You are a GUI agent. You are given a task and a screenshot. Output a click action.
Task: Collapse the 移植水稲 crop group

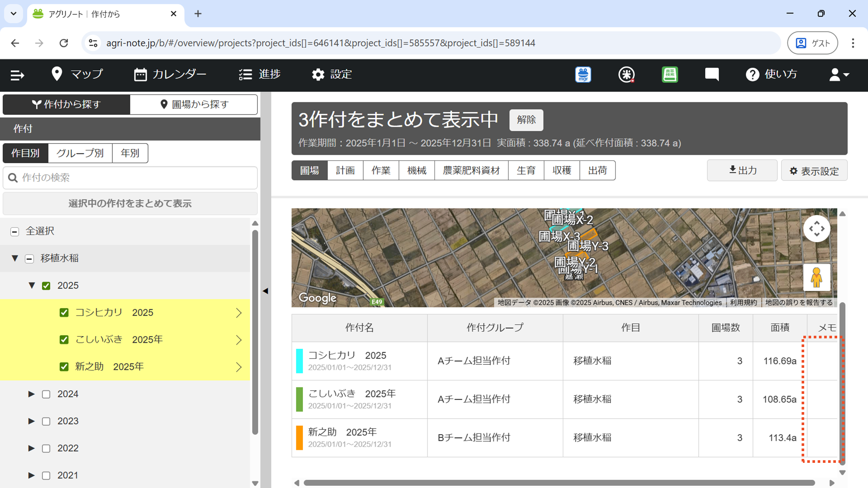click(15, 259)
